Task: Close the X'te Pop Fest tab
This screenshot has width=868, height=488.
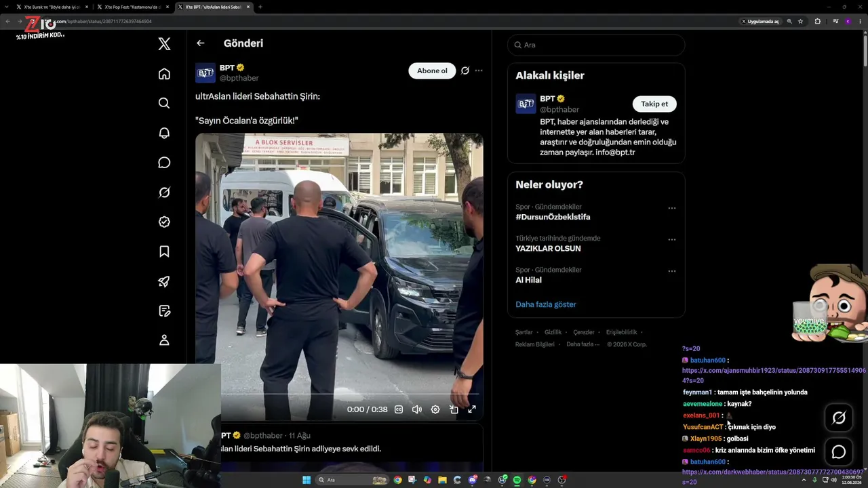Action: (x=167, y=7)
